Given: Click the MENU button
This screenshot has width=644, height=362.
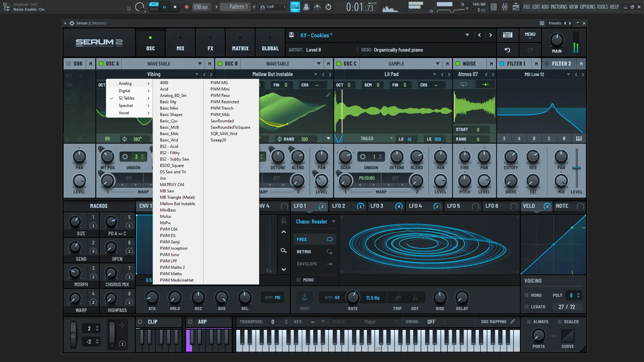Looking at the screenshot, I should [530, 35].
